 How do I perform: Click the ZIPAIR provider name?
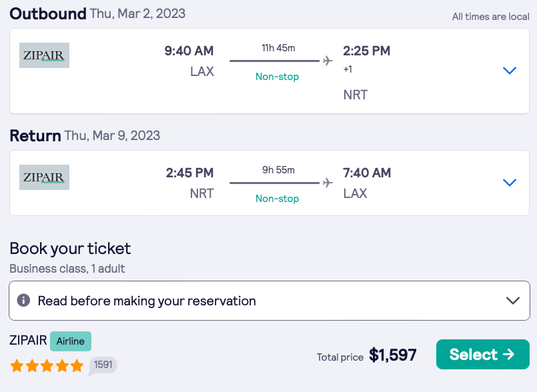[x=28, y=341]
